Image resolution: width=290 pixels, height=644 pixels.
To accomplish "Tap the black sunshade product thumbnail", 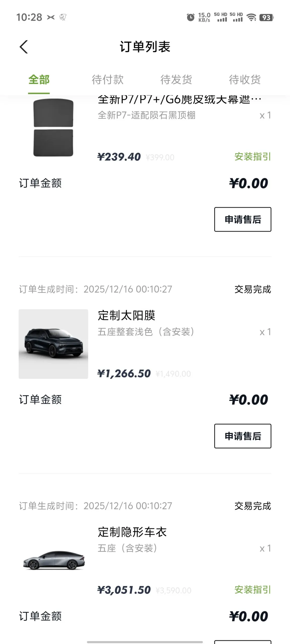I will pos(53,127).
